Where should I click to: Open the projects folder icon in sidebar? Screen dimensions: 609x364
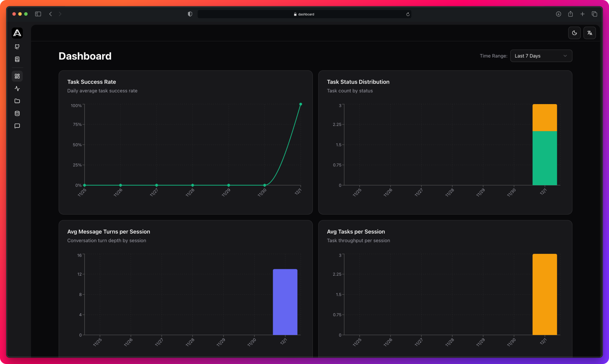[x=17, y=101]
